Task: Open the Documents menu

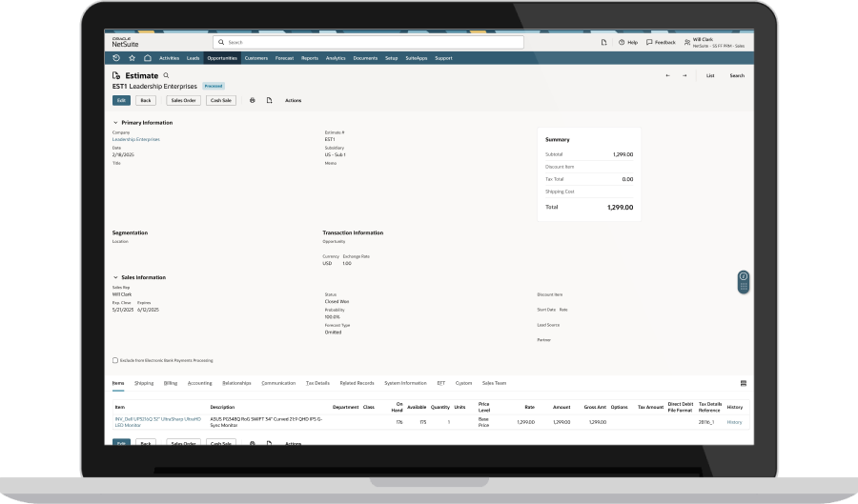Action: [x=365, y=58]
